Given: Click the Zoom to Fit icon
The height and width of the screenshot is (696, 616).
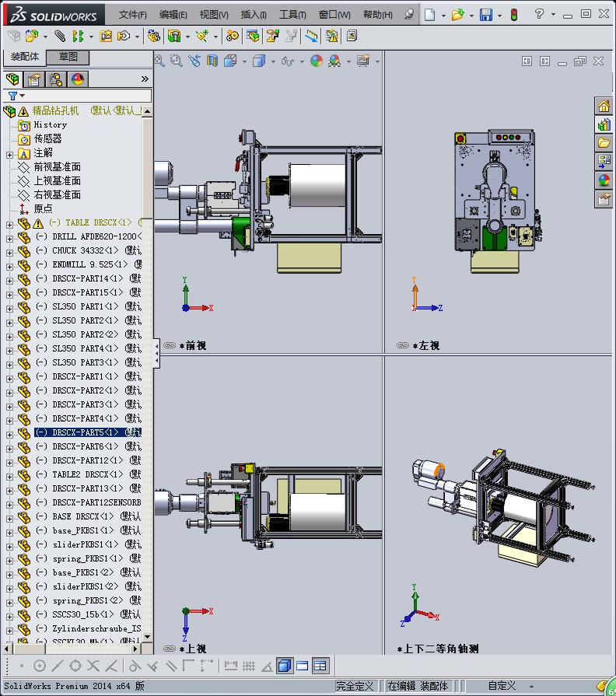Looking at the screenshot, I should click(x=159, y=61).
